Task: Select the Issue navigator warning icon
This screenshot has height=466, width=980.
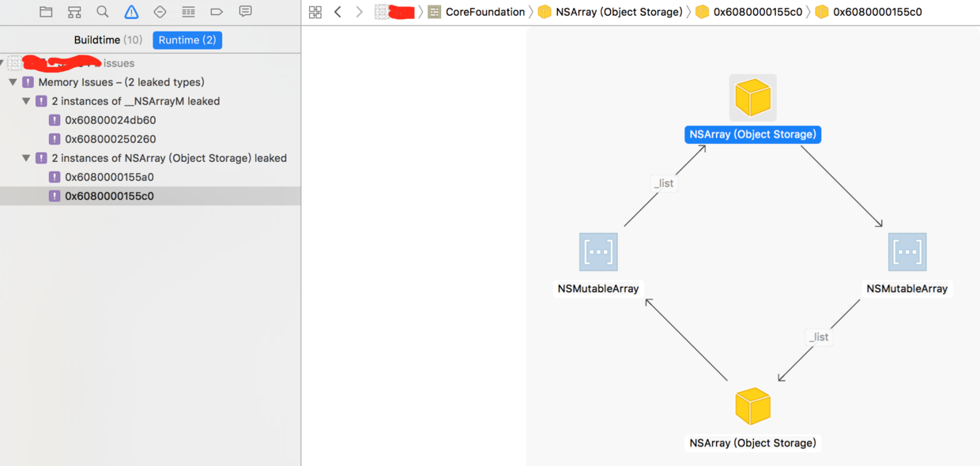Action: [131, 12]
